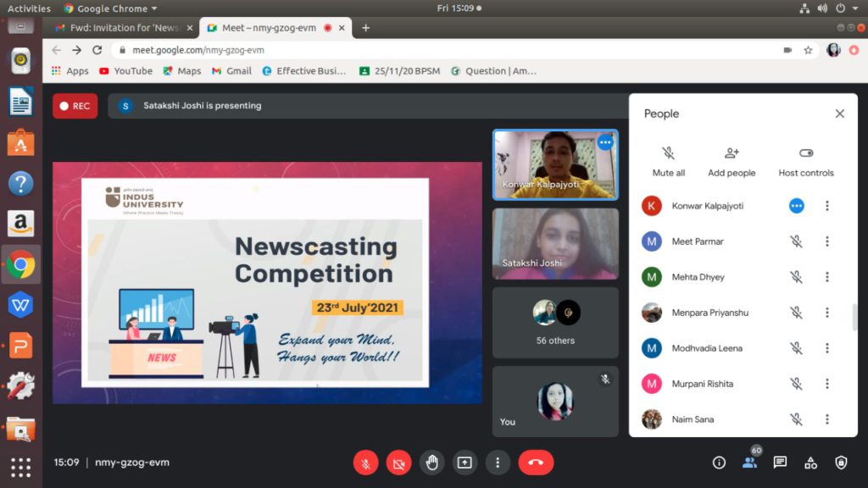Open the Activities shapes icon
The image size is (868, 488).
810,463
